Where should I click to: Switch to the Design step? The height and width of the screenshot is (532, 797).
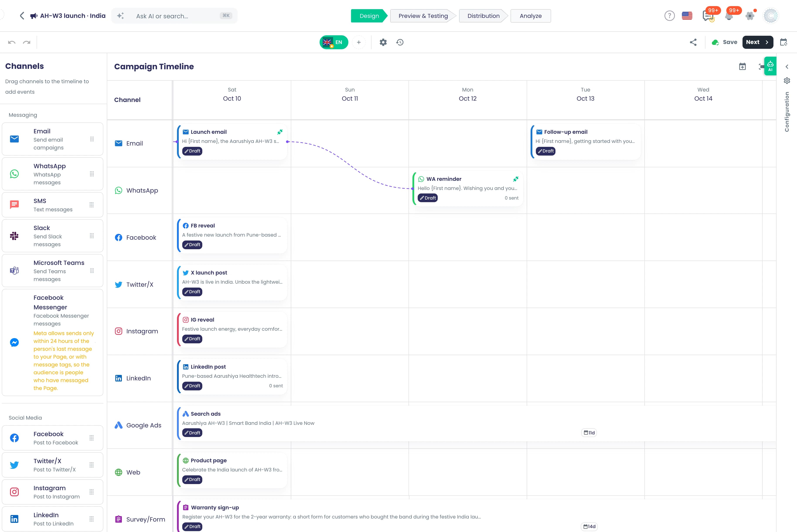click(x=369, y=16)
